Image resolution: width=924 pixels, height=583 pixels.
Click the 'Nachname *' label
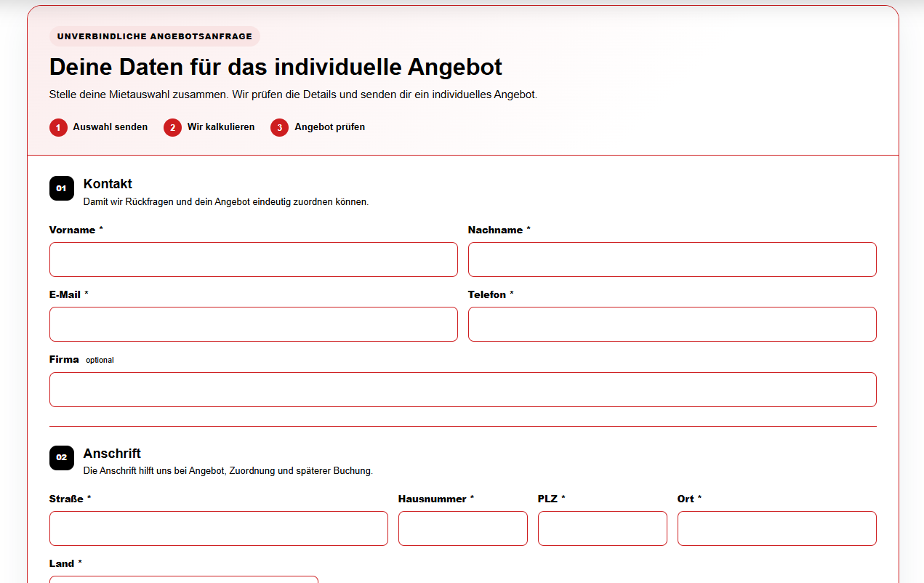499,230
